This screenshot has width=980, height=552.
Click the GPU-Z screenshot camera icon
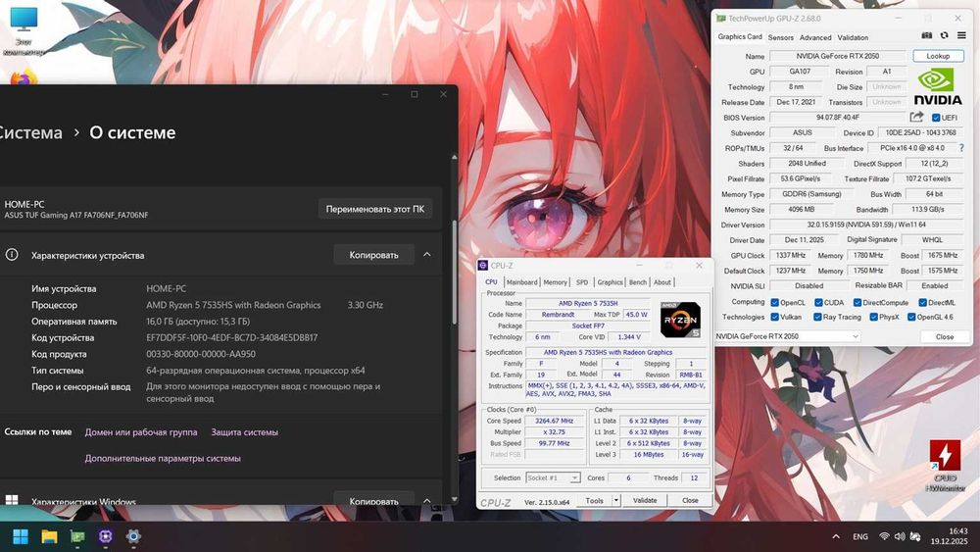pyautogui.click(x=927, y=35)
